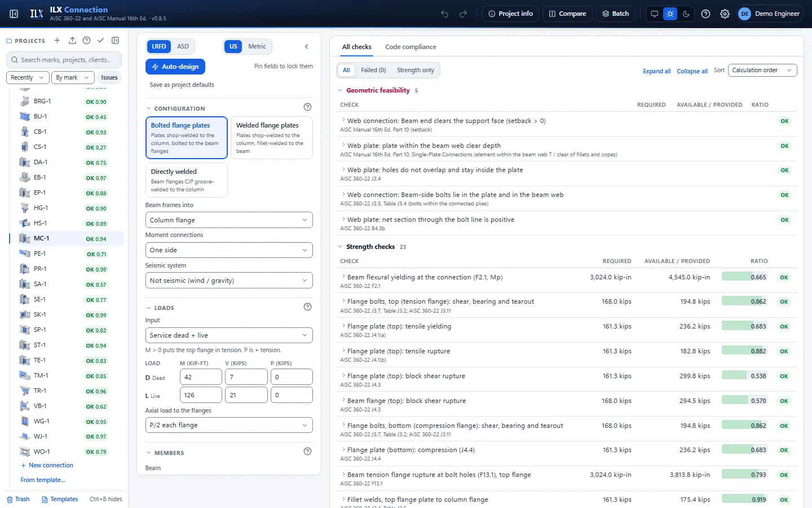
Task: Select the light theme sun icon
Action: coord(670,14)
